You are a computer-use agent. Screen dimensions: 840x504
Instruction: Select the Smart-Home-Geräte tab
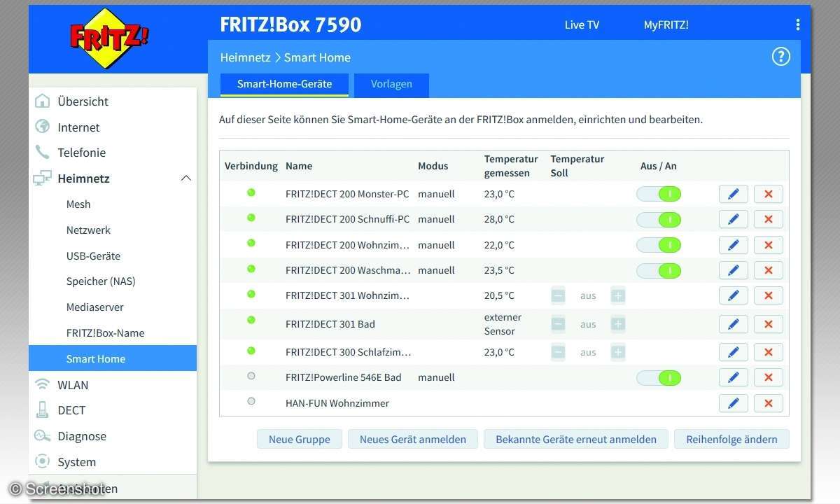click(x=284, y=84)
